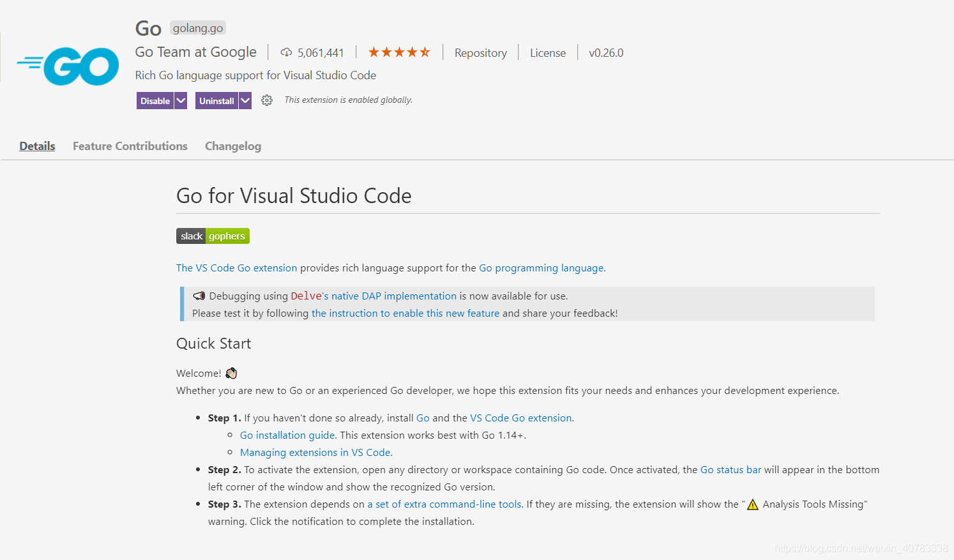Open the Repository link
This screenshot has height=560, width=954.
[481, 52]
